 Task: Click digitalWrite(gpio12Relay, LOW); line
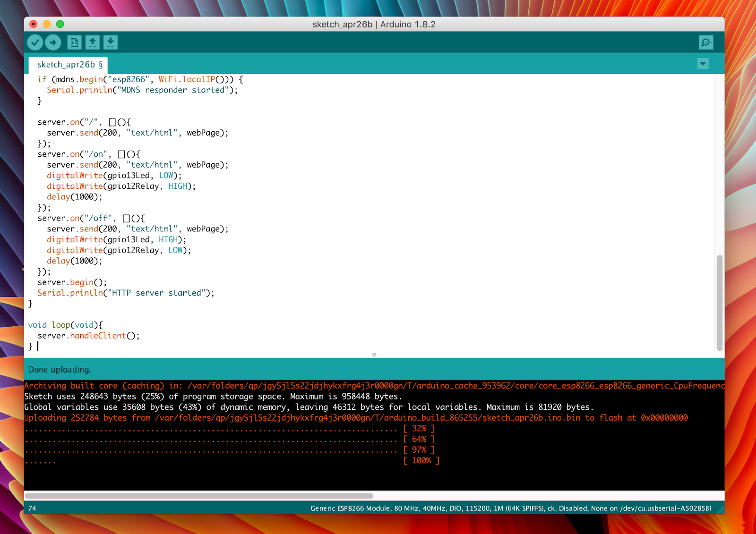pyautogui.click(x=119, y=250)
